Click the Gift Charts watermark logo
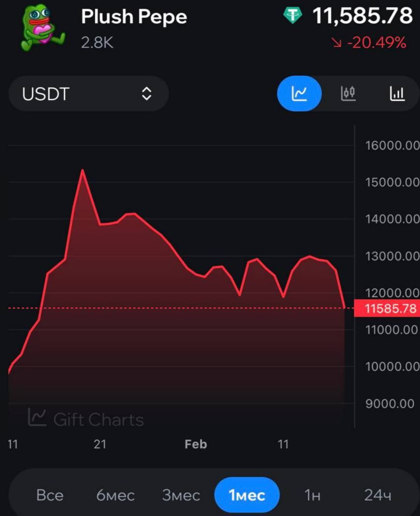The width and height of the screenshot is (420, 516). click(86, 418)
